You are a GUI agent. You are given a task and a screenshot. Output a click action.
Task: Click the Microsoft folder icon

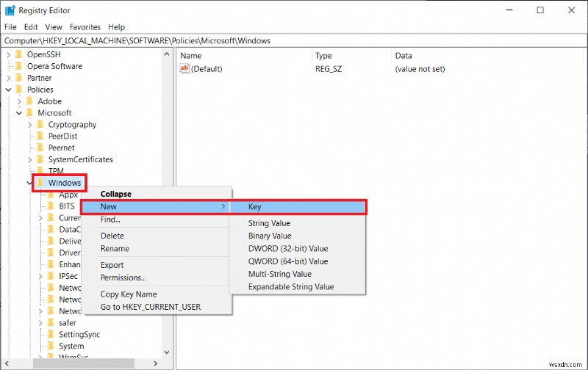29,113
